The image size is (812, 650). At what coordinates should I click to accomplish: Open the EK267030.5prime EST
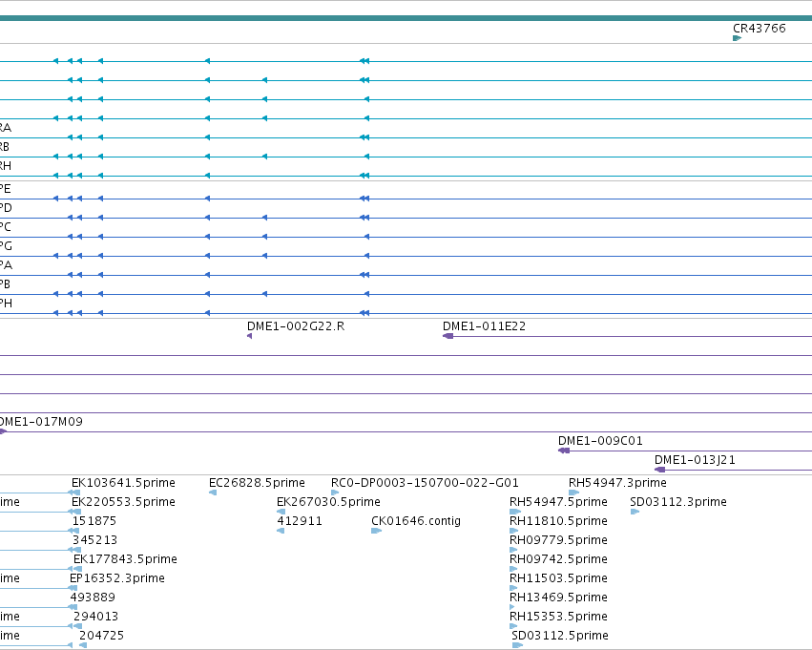click(x=328, y=502)
